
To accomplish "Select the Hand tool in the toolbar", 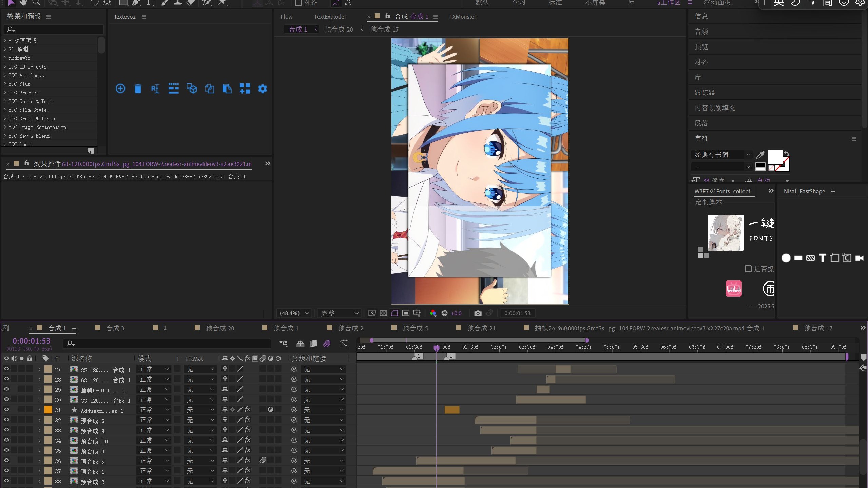I will coord(23,3).
